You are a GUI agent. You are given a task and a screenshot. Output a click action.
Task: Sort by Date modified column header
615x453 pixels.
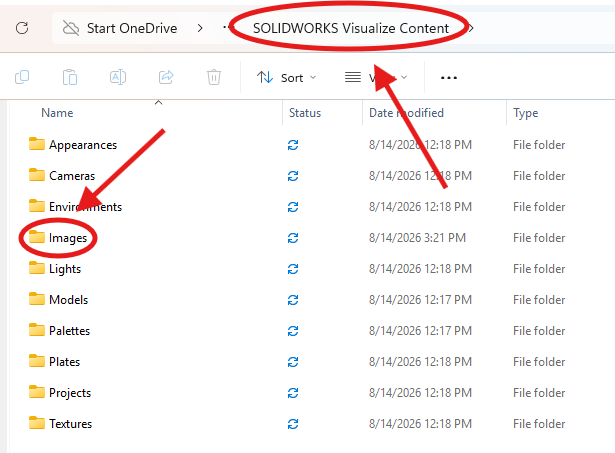coord(406,113)
